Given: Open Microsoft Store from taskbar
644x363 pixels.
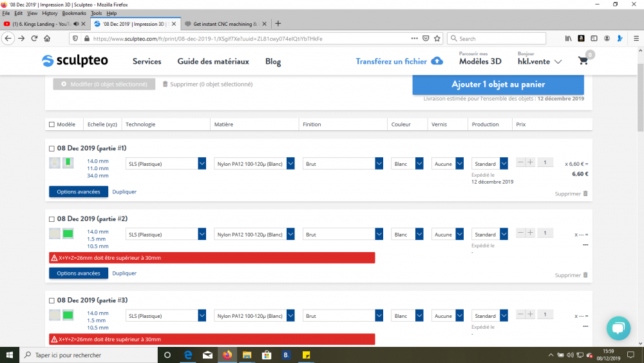Looking at the screenshot, I should click(x=267, y=355).
